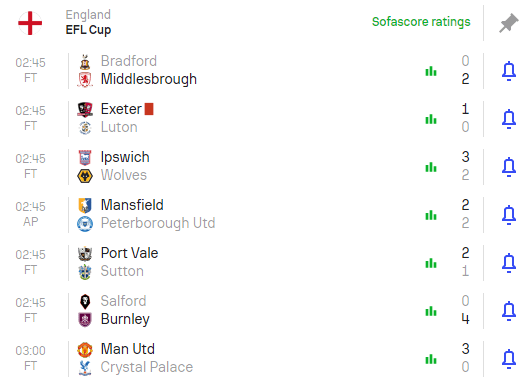Image resolution: width=526 pixels, height=385 pixels.
Task: Click bell icon for Salford vs Burnley
Action: pos(509,311)
